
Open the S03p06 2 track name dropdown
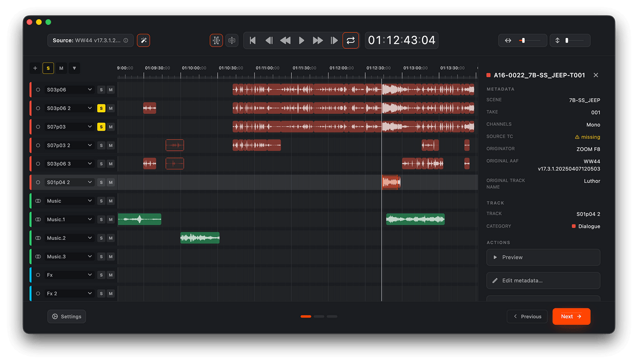click(x=69, y=108)
